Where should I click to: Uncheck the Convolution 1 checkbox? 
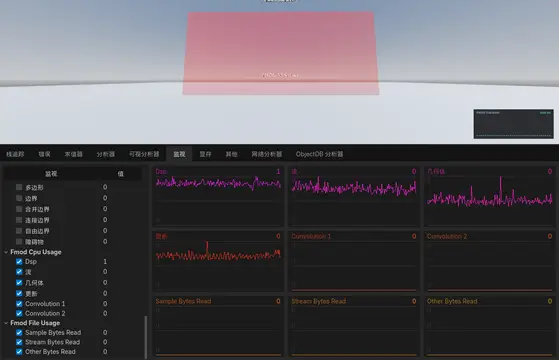(19, 304)
